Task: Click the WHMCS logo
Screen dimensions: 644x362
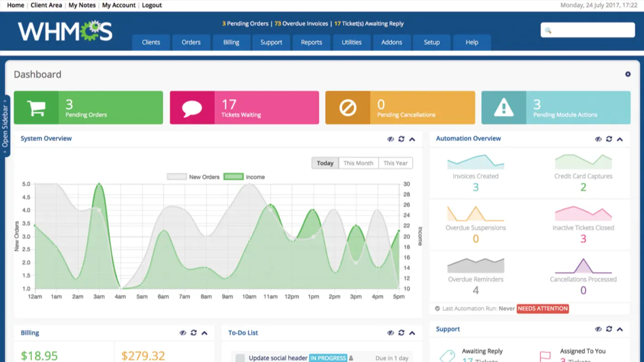Action: (64, 30)
